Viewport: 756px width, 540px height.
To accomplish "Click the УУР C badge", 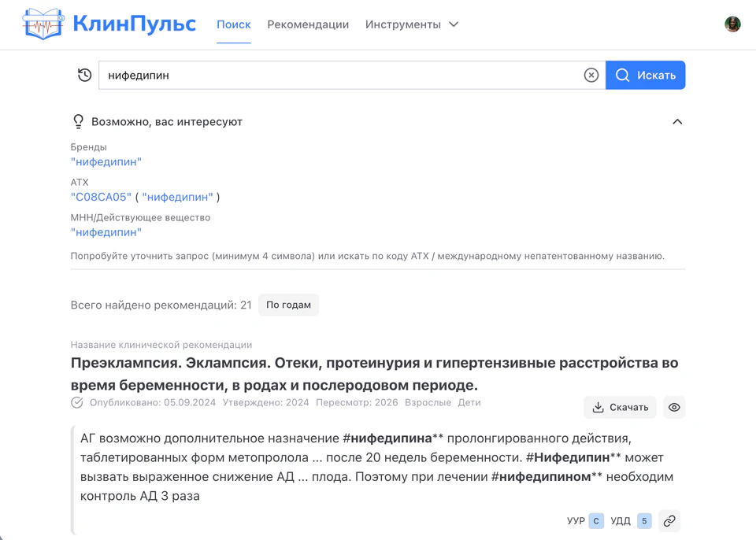I will pyautogui.click(x=596, y=521).
